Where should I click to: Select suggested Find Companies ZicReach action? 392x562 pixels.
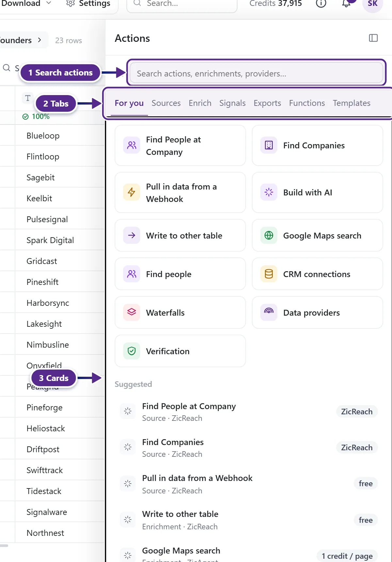pos(249,448)
